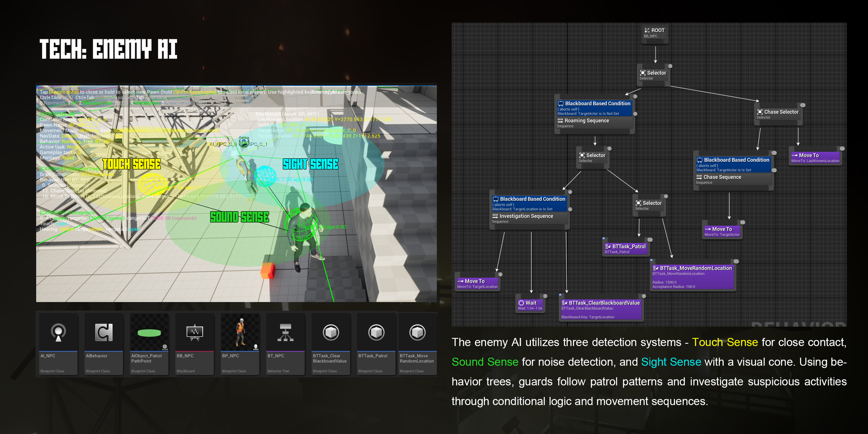Click the orange cube in the viewport
The height and width of the screenshot is (434, 868).
[268, 270]
